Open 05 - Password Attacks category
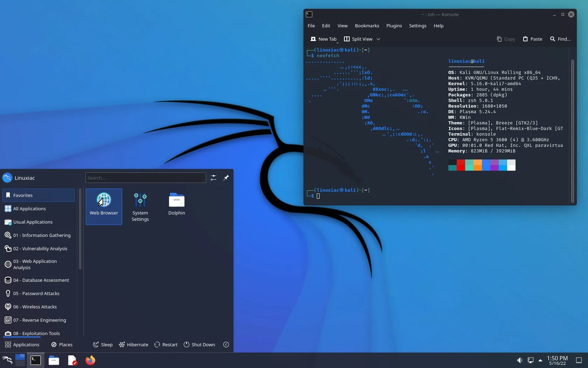588x368 pixels. (x=38, y=293)
